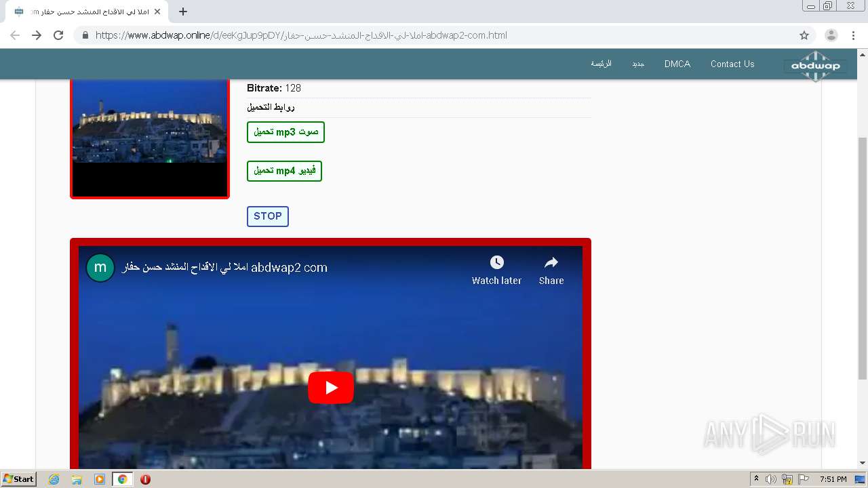This screenshot has height=488, width=868.
Task: Open the جديد navigation item
Action: point(638,64)
